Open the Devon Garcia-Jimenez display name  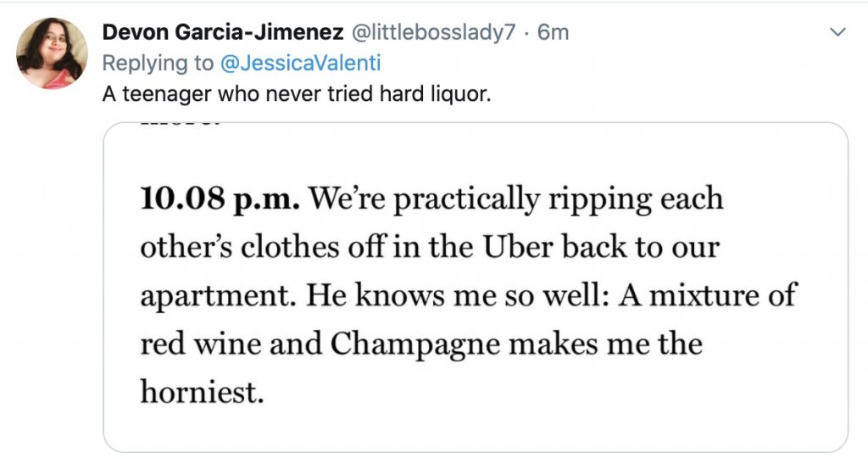coord(222,33)
